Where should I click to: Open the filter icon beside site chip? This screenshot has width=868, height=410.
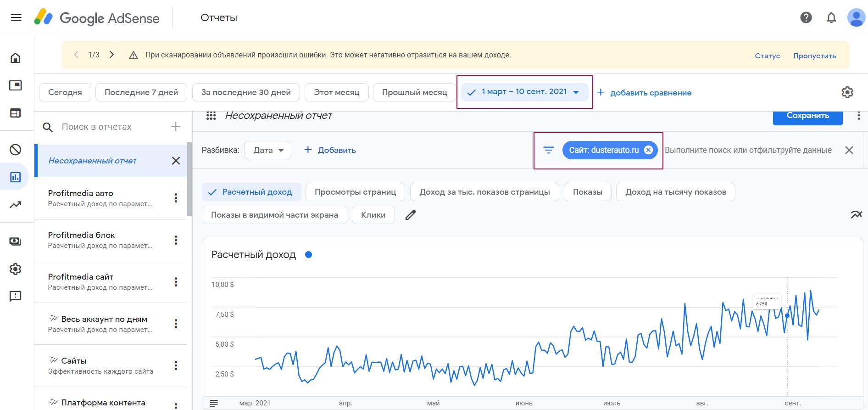548,150
